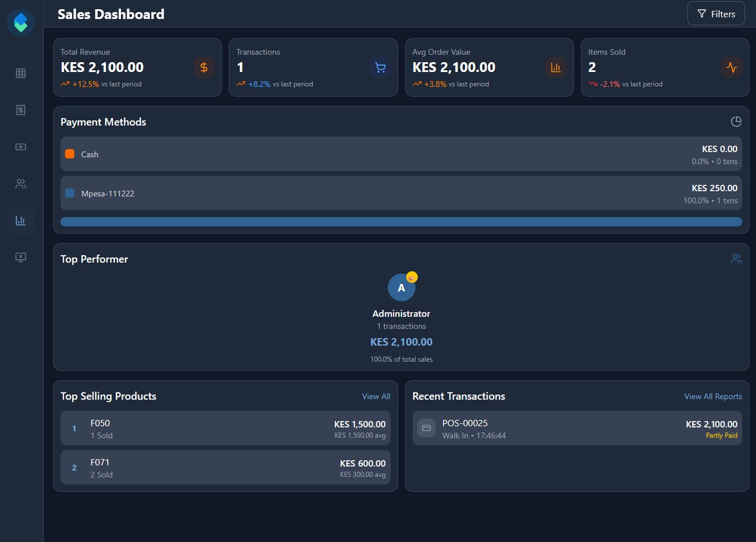Click the cart icon on Transactions card
This screenshot has width=756, height=542.
click(x=380, y=67)
